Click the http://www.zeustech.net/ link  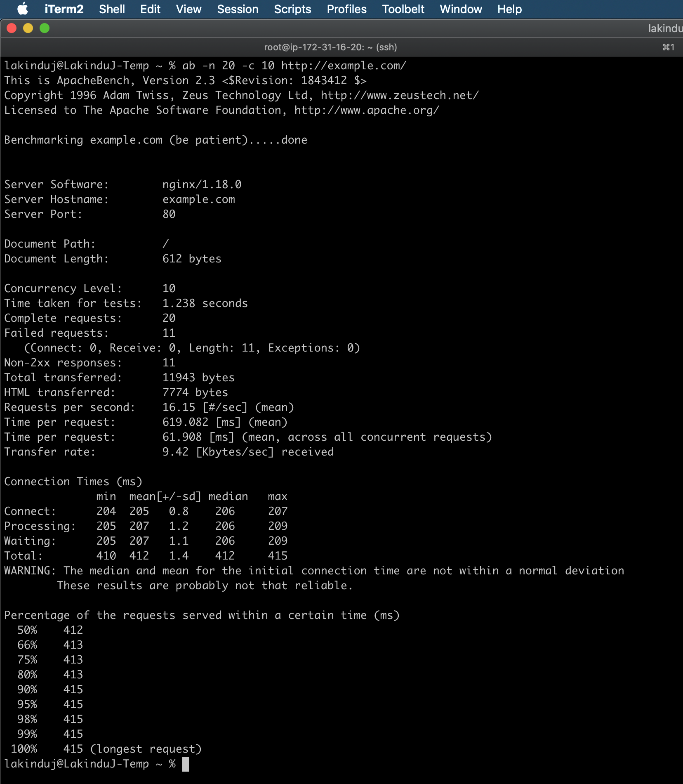pos(400,95)
